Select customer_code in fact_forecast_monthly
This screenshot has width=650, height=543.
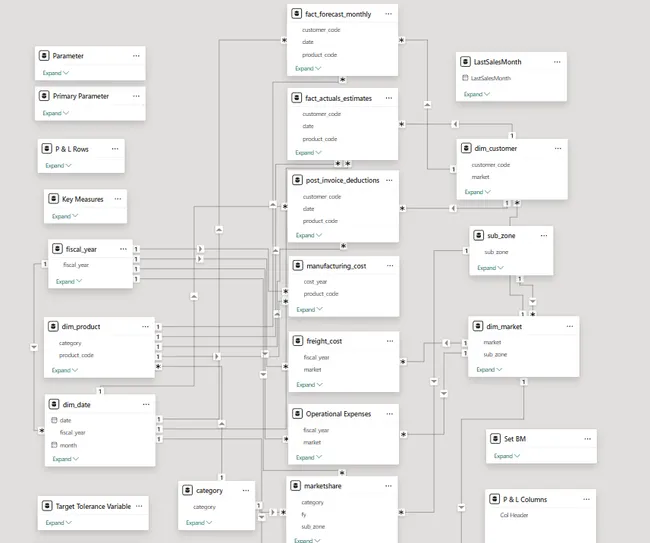tap(321, 30)
